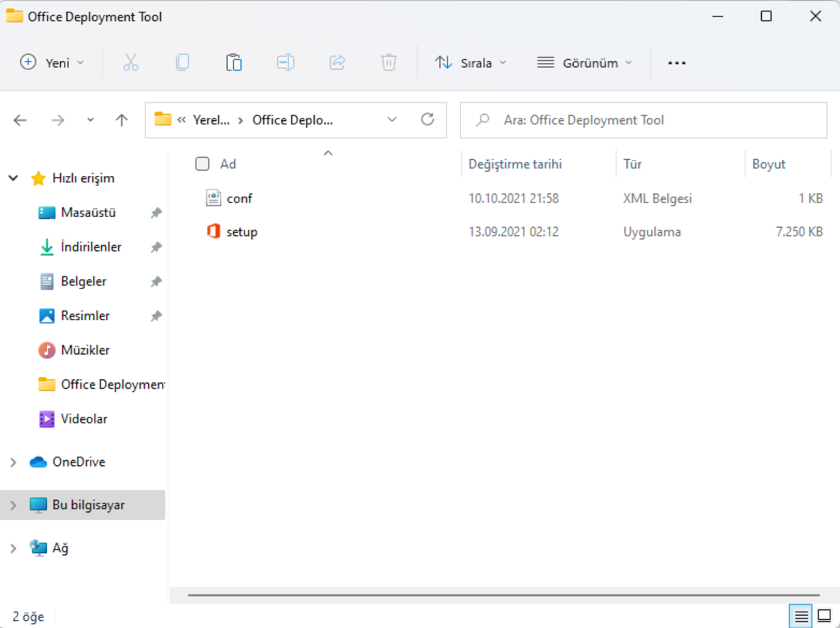Open the Yeni dropdown menu
The height and width of the screenshot is (628, 840).
pyautogui.click(x=52, y=62)
